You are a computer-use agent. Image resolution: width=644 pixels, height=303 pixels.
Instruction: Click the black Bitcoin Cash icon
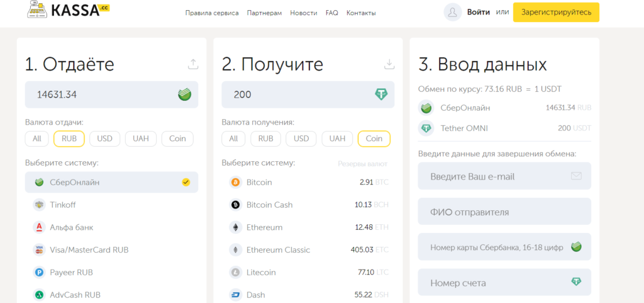[235, 205]
